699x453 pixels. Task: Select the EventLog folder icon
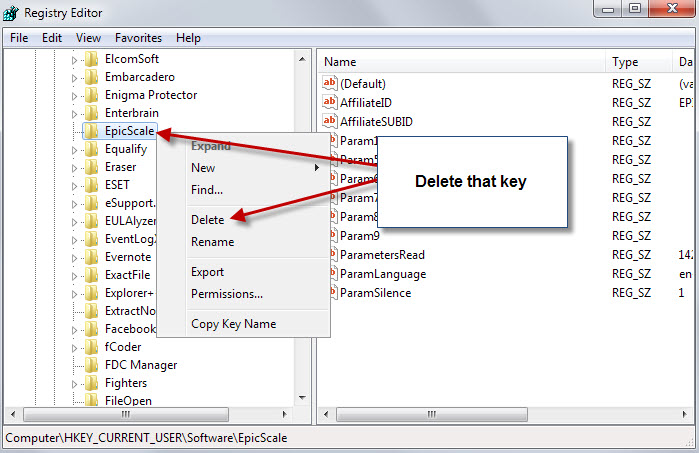tap(92, 239)
